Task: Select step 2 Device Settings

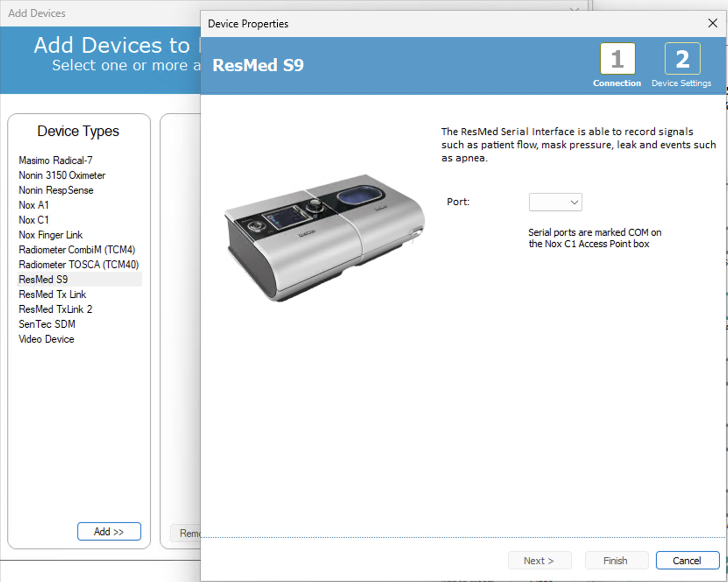Action: (x=682, y=65)
